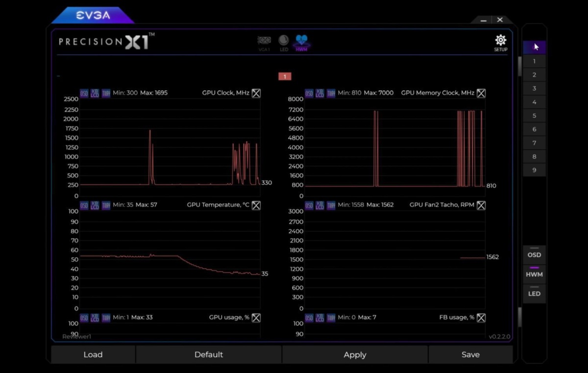The height and width of the screenshot is (373, 588).
Task: Open the SETUP gear menu
Action: 500,43
